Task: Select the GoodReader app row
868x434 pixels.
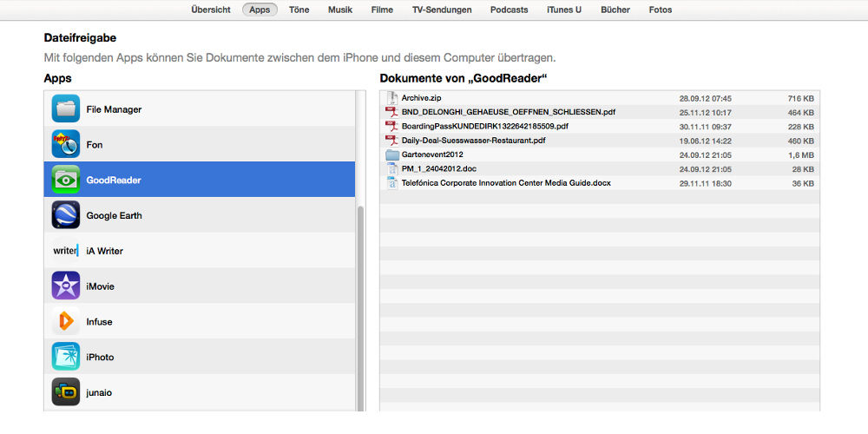Action: (x=200, y=180)
